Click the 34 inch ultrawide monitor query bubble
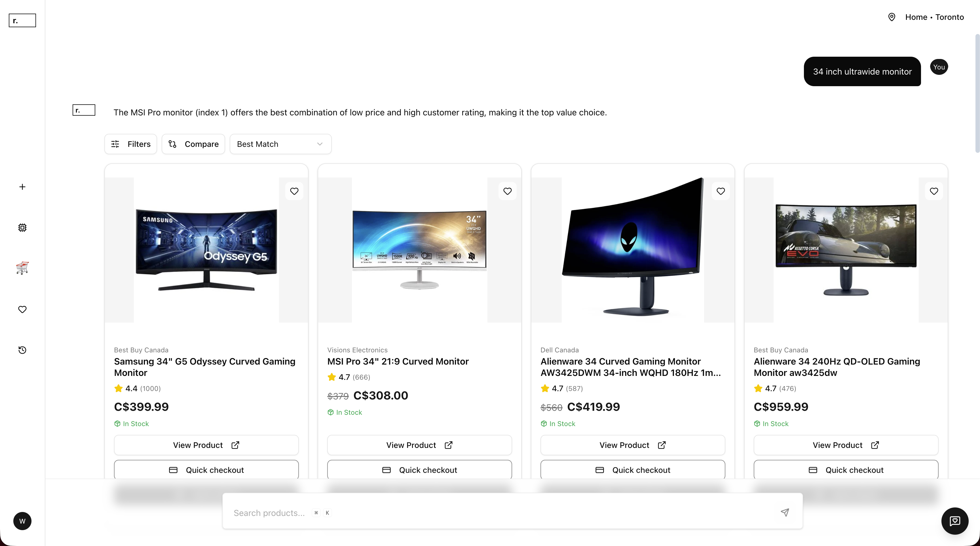980x546 pixels. pyautogui.click(x=862, y=71)
